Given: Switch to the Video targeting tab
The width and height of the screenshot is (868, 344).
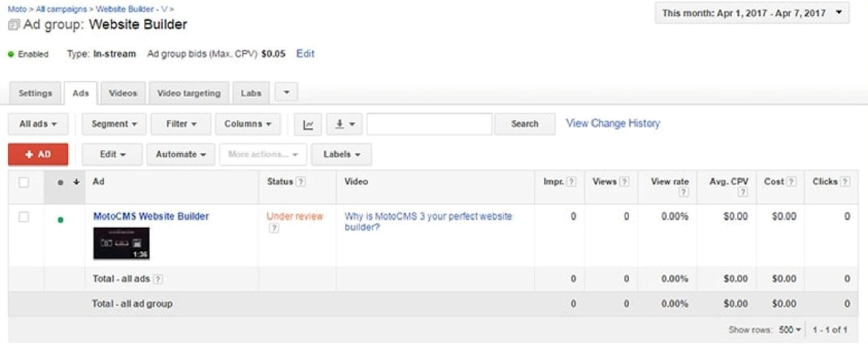Looking at the screenshot, I should [189, 94].
